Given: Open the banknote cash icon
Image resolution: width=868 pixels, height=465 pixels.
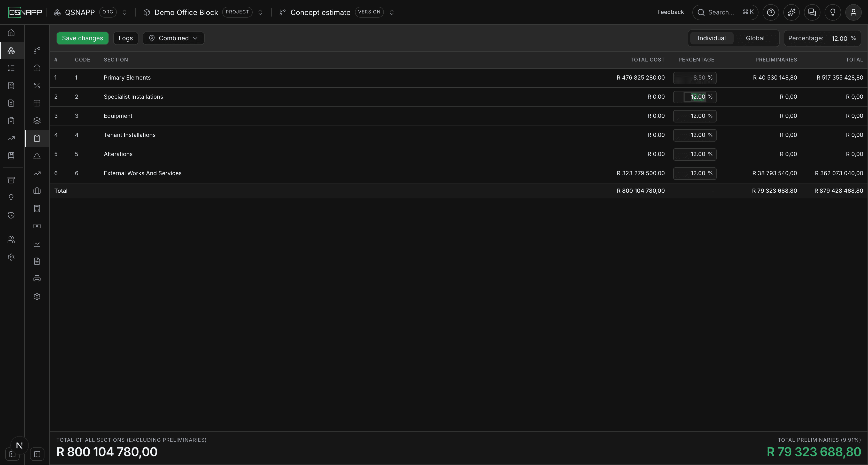Looking at the screenshot, I should pyautogui.click(x=37, y=226).
